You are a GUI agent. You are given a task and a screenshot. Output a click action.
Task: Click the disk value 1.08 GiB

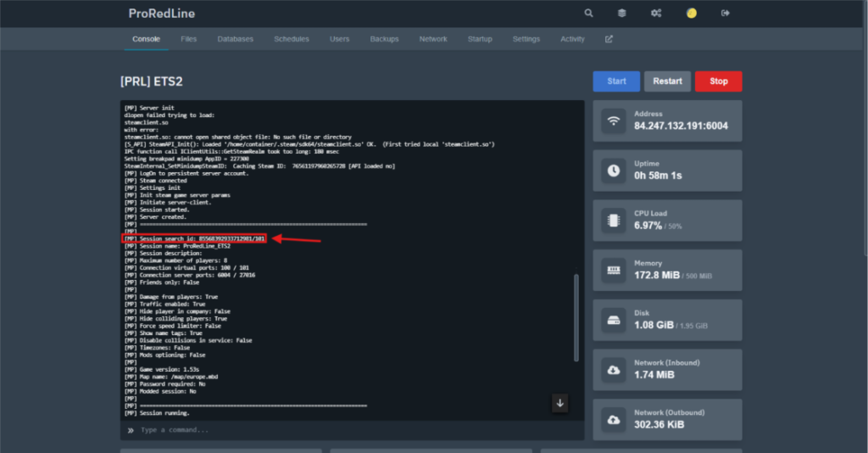coord(654,325)
